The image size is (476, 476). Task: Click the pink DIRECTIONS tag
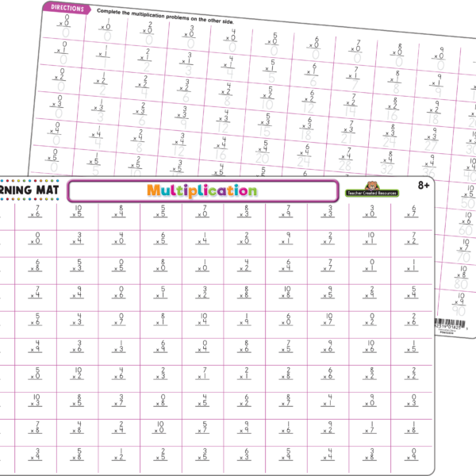pos(67,8)
